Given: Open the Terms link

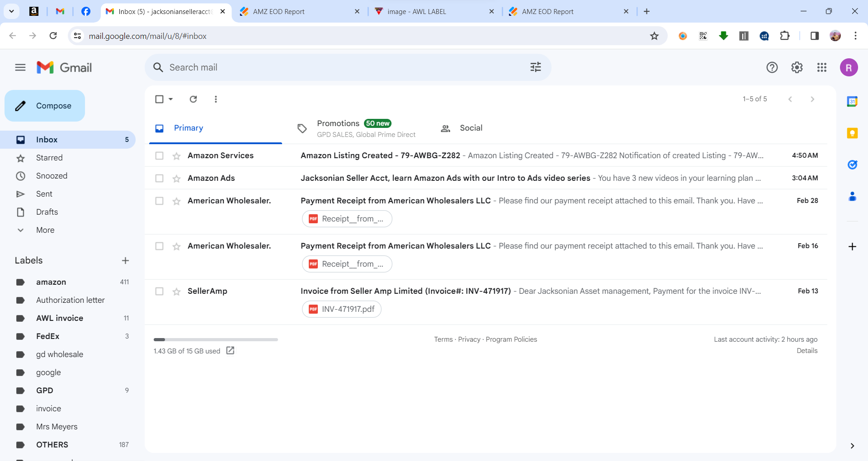Looking at the screenshot, I should pyautogui.click(x=443, y=339).
